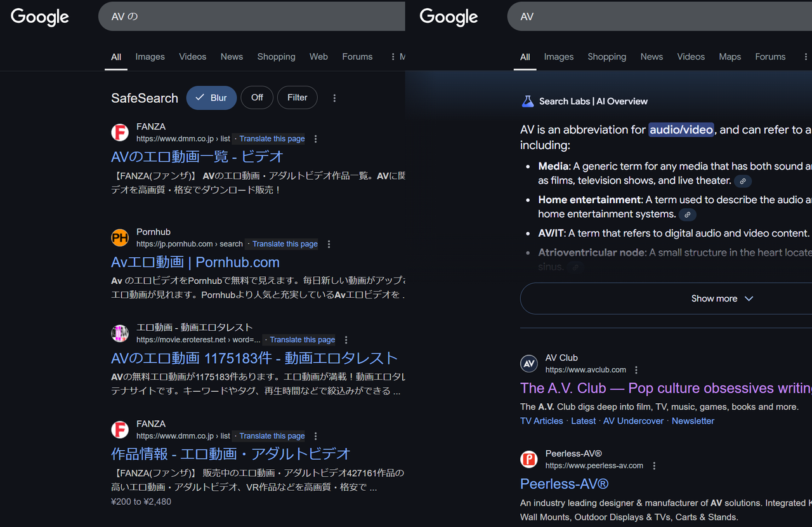Focus the right window search box containing AV
This screenshot has height=527, width=812.
point(660,17)
